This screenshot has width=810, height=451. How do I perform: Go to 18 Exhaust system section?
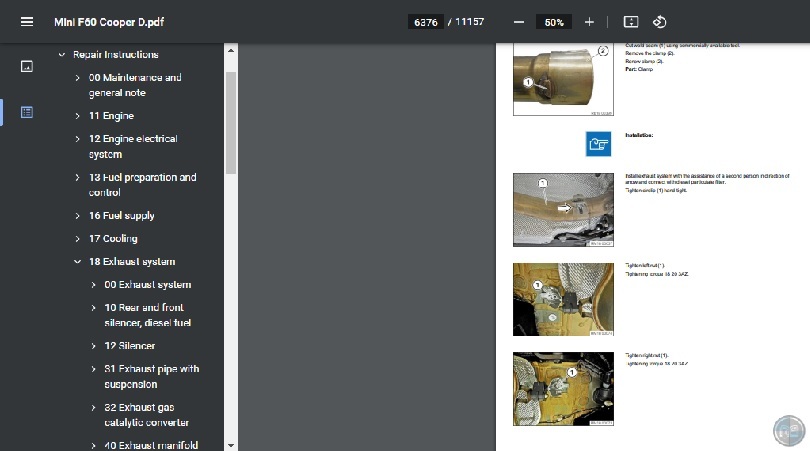coord(132,261)
